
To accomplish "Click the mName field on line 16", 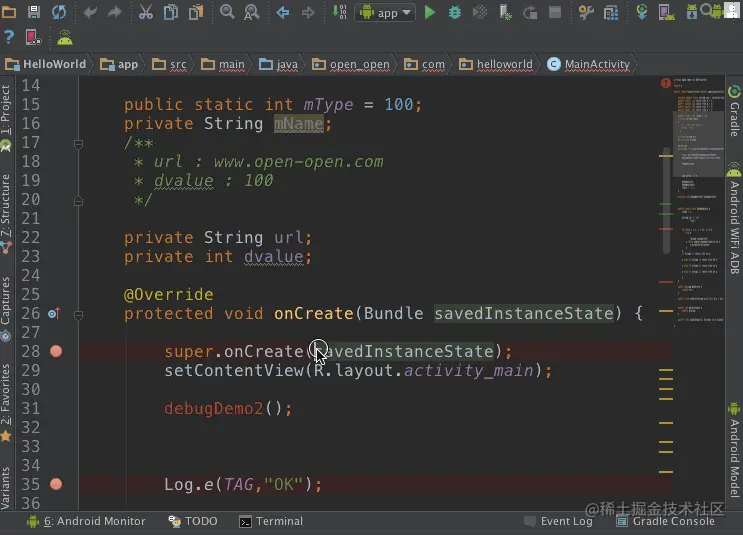I will click(299, 124).
